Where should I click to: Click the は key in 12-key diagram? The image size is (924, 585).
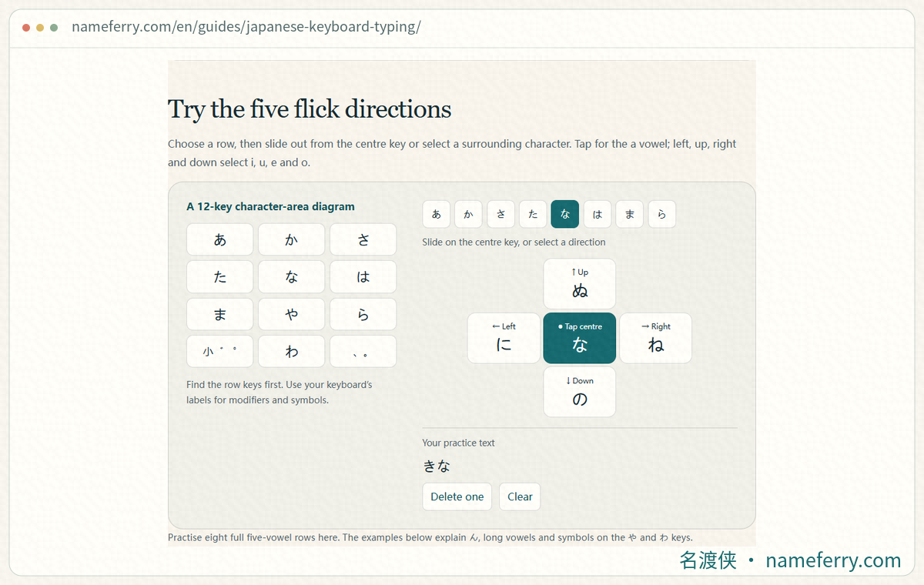pos(363,277)
